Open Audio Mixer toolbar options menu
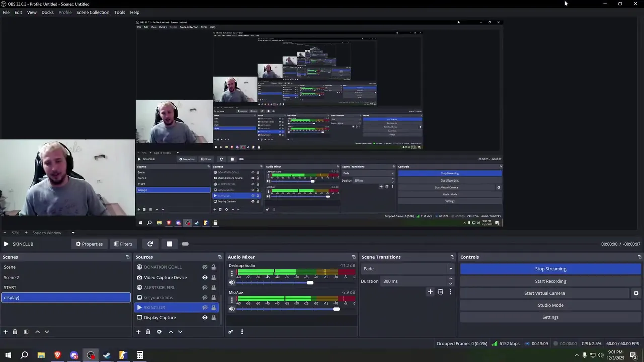The width and height of the screenshot is (644, 362). point(242,332)
